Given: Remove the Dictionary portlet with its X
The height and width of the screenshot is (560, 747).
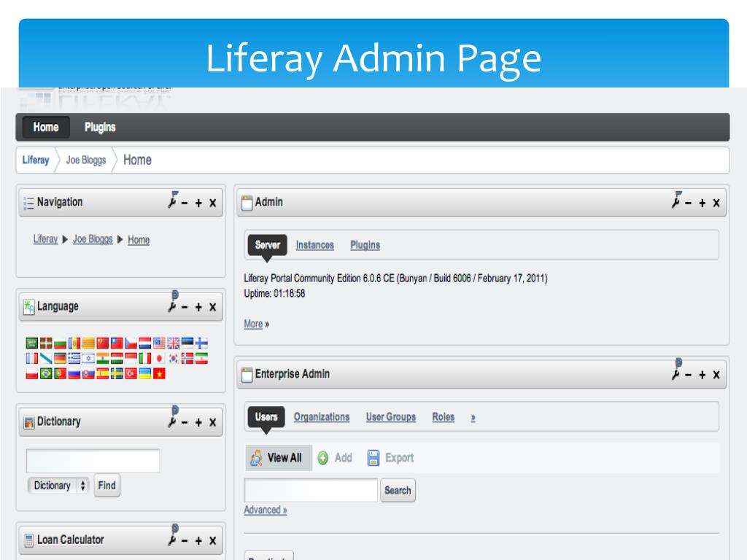Looking at the screenshot, I should tap(213, 422).
